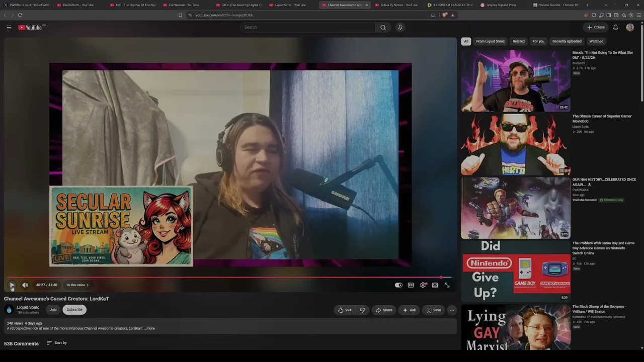Start voice search with the microphone
This screenshot has height=362, width=644.
pyautogui.click(x=400, y=27)
